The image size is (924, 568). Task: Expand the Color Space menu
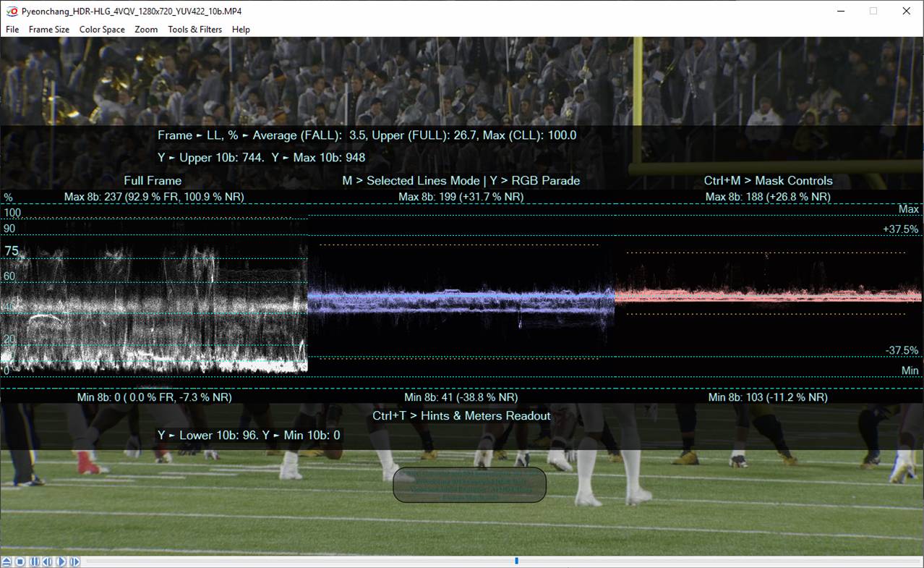102,30
